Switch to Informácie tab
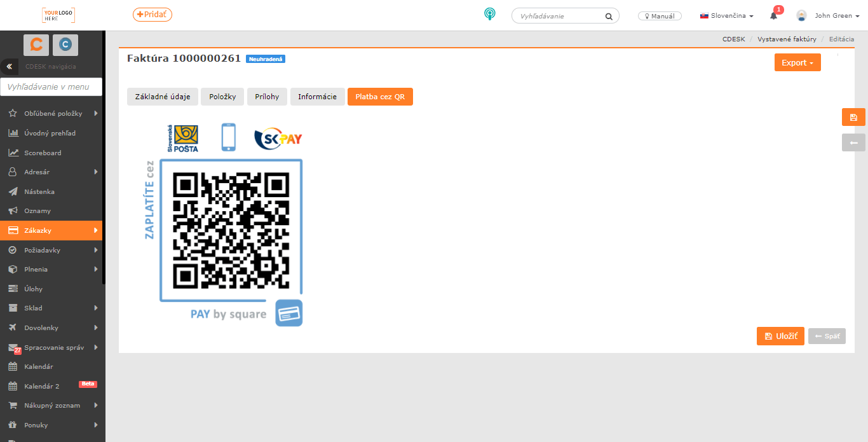The width and height of the screenshot is (868, 442). pos(318,97)
